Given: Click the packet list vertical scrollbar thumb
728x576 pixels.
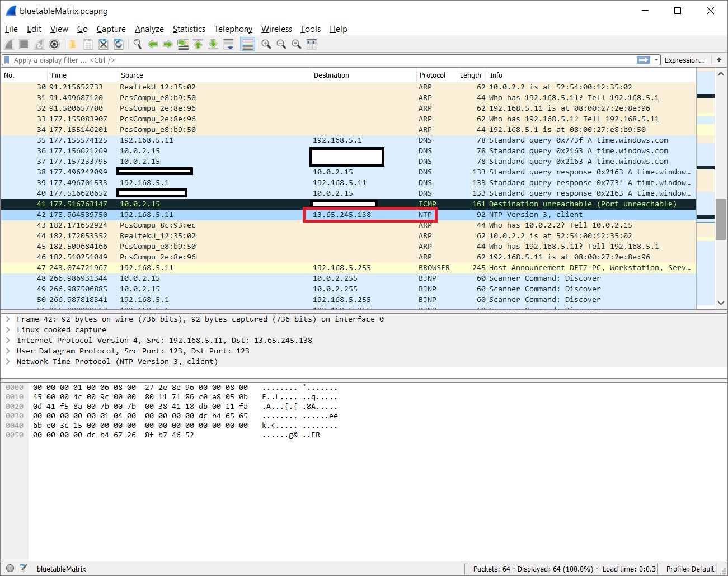Looking at the screenshot, I should [721, 219].
